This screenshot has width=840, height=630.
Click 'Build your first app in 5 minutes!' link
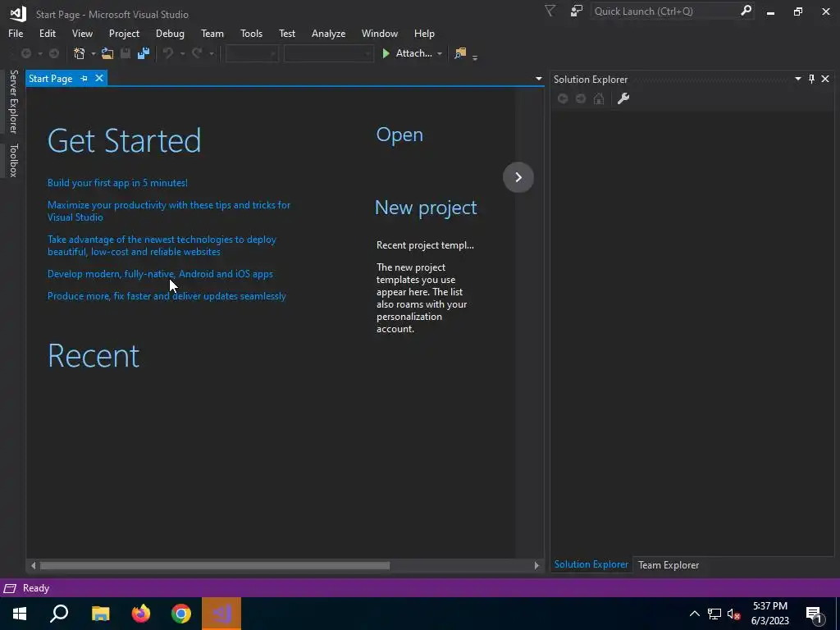click(117, 183)
